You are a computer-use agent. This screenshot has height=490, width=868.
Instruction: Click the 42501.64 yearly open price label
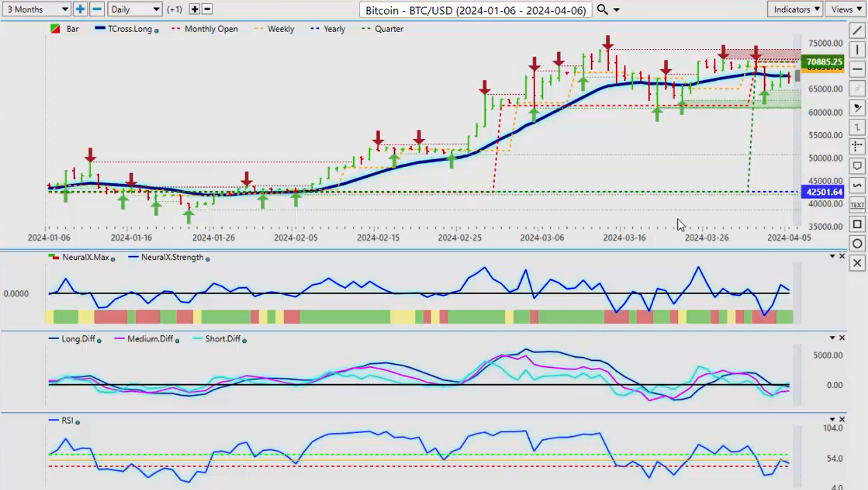coord(822,192)
